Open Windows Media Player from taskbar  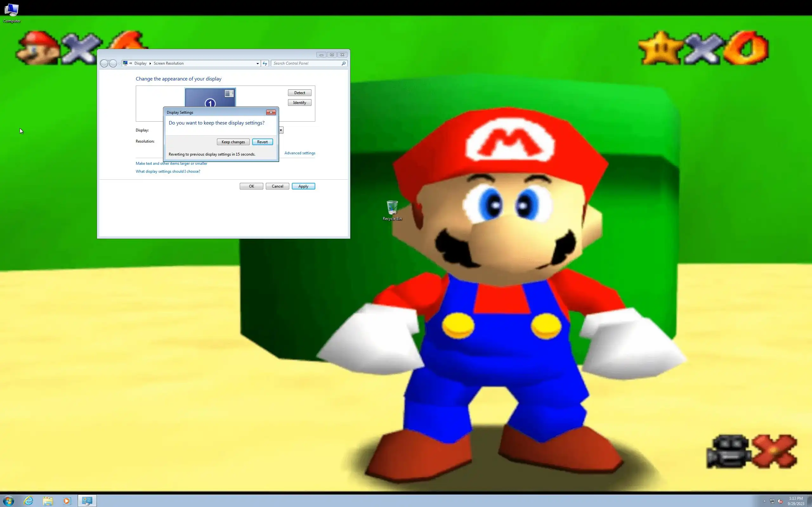(67, 501)
